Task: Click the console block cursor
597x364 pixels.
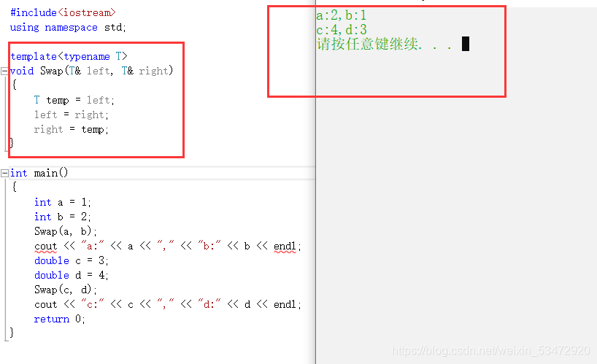Action: pyautogui.click(x=465, y=44)
